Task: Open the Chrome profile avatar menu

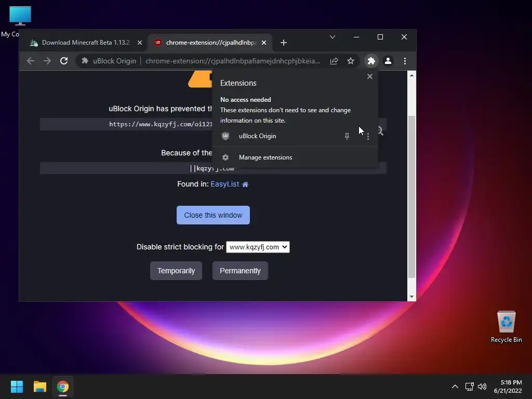Action: (x=388, y=61)
